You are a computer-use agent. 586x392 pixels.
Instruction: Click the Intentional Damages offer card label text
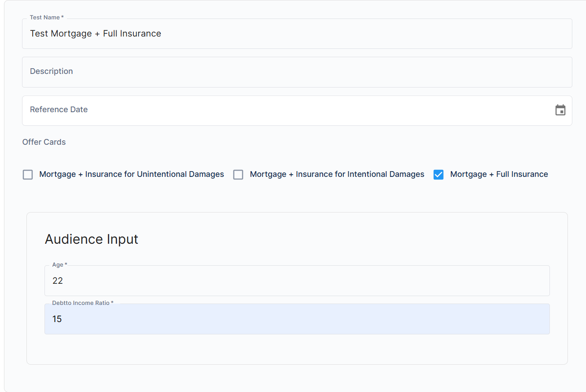(x=337, y=174)
